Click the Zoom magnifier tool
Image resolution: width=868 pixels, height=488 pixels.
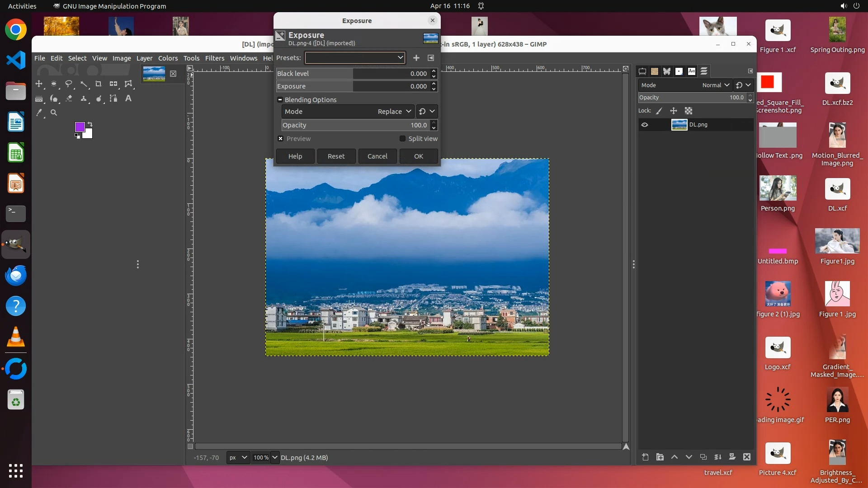click(x=54, y=113)
